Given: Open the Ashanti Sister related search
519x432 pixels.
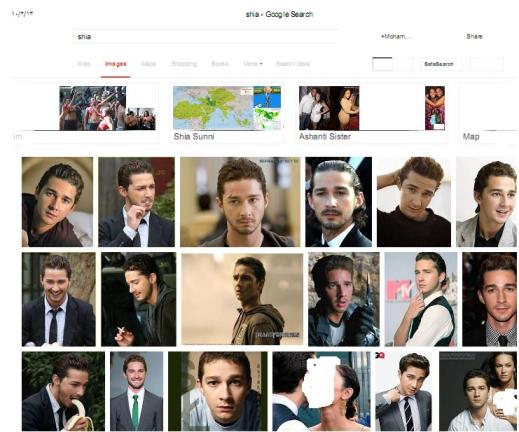Looking at the screenshot, I should pyautogui.click(x=372, y=113).
